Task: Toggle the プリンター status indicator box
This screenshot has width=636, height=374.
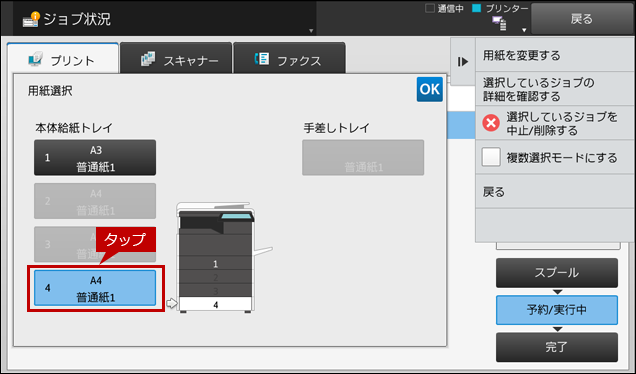Action: 477,8
